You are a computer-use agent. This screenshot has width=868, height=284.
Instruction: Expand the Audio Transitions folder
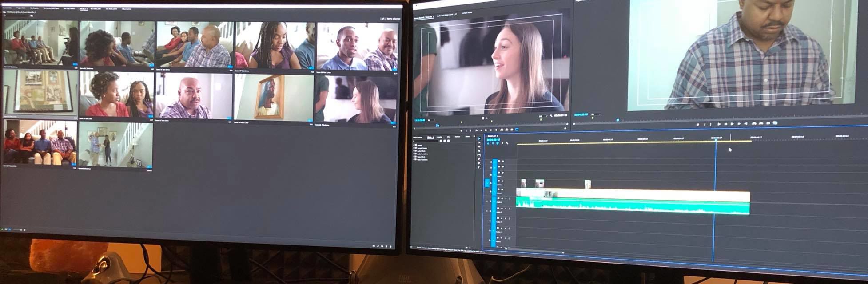pos(414,154)
